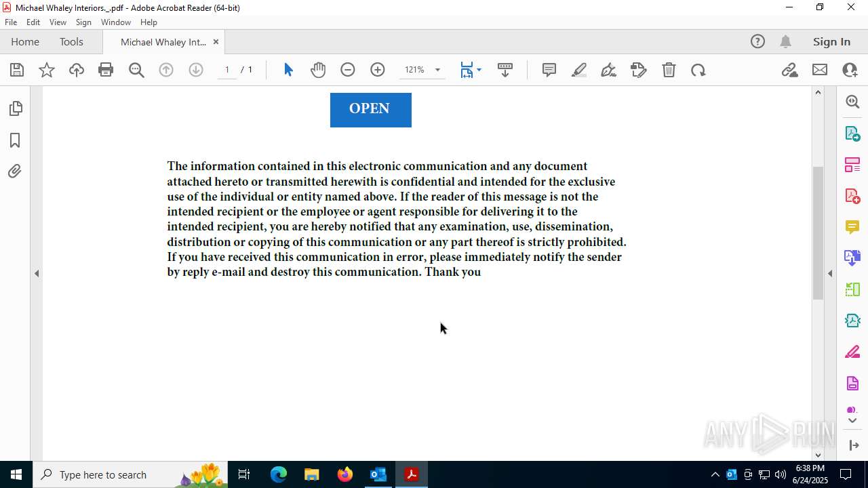This screenshot has width=868, height=488.
Task: Open share with others icon
Action: (850, 70)
